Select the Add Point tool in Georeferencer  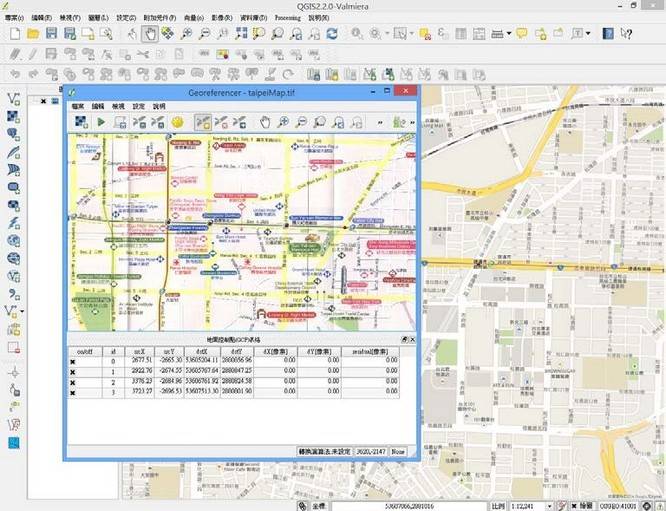pos(203,122)
